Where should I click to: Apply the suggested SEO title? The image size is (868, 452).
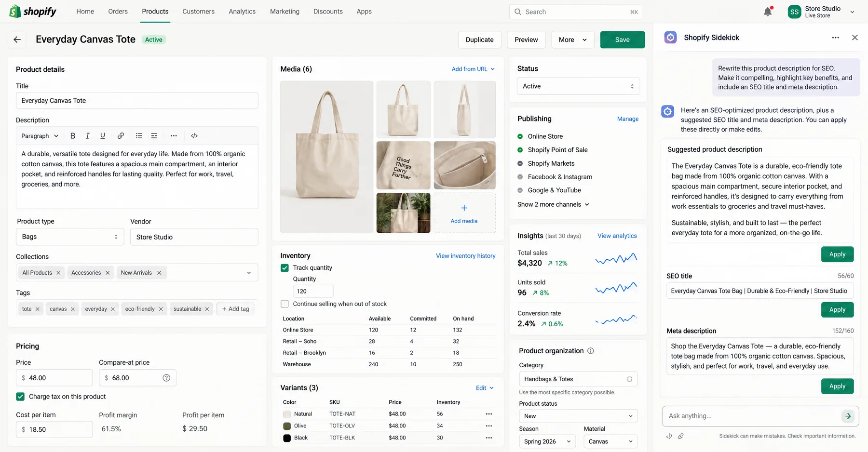click(837, 310)
